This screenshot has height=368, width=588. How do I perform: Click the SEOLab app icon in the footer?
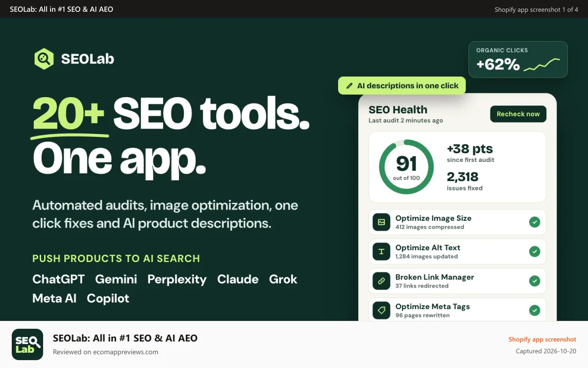coord(27,344)
